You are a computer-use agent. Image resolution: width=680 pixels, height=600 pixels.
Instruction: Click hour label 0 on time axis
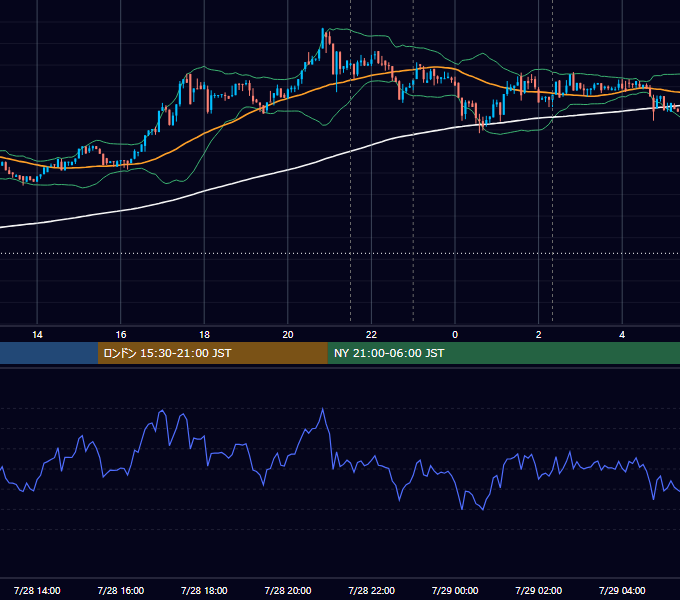tap(455, 335)
